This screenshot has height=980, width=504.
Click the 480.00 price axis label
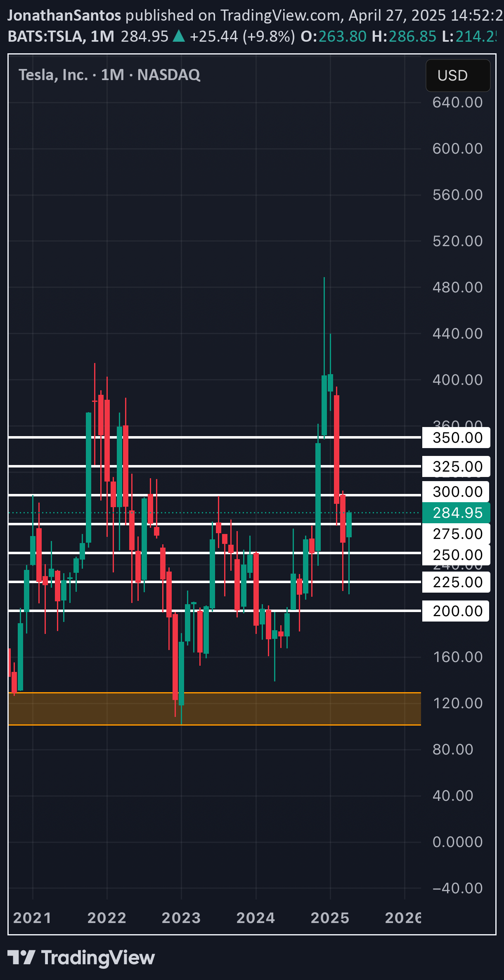[457, 287]
